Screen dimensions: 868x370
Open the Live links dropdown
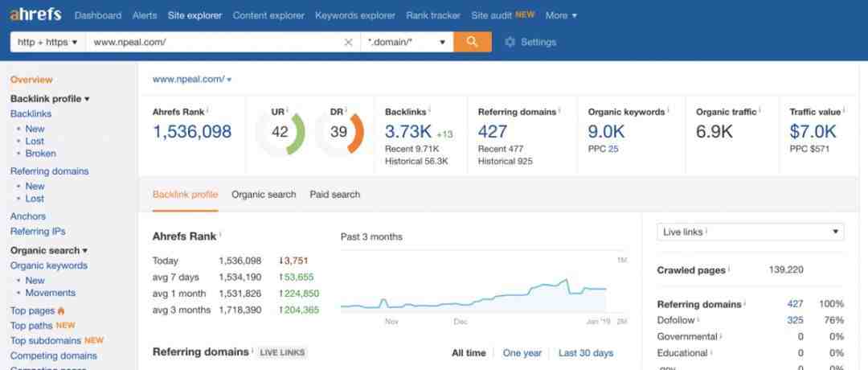coord(751,232)
